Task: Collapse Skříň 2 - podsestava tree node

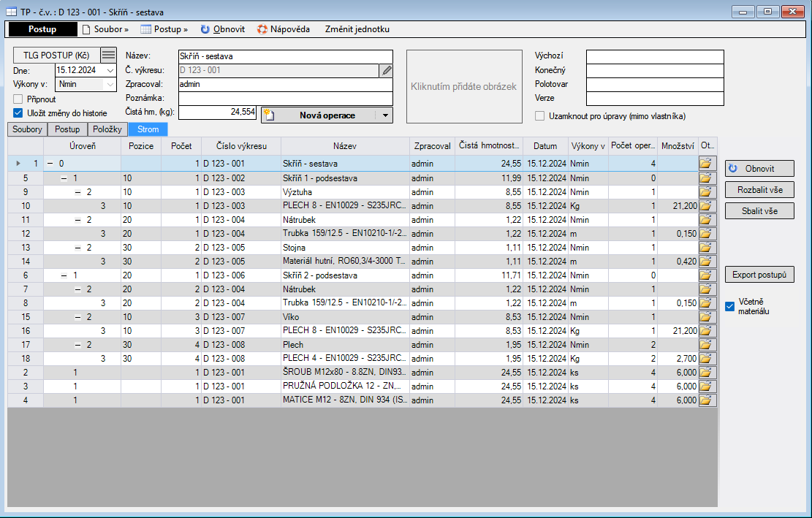Action: pos(64,275)
